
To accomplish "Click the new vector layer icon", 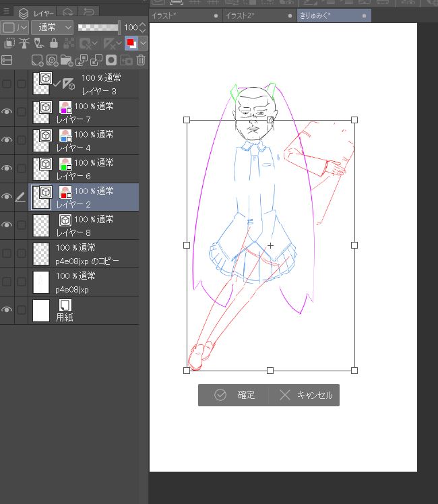I will [53, 60].
